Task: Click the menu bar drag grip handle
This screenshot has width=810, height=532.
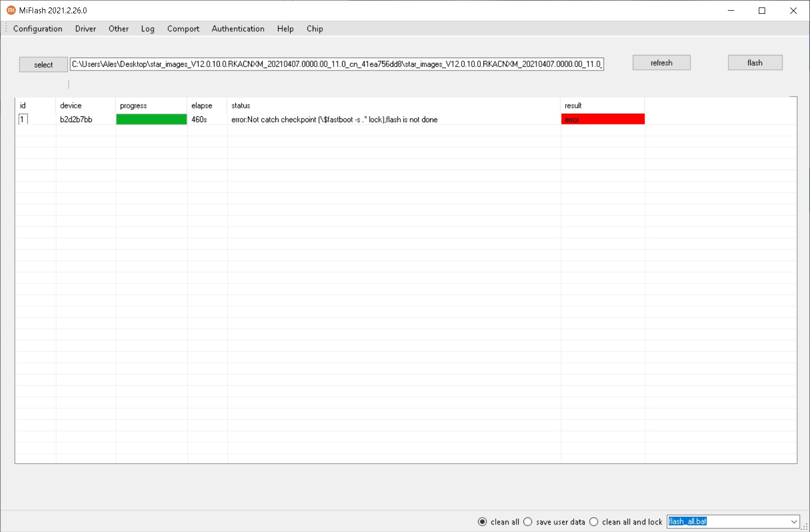Action: tap(6, 28)
